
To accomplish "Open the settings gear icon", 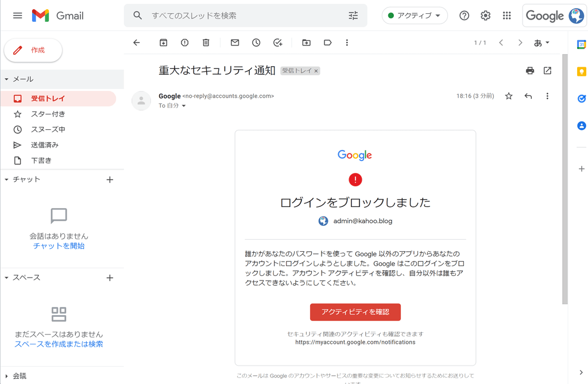I will click(x=486, y=16).
